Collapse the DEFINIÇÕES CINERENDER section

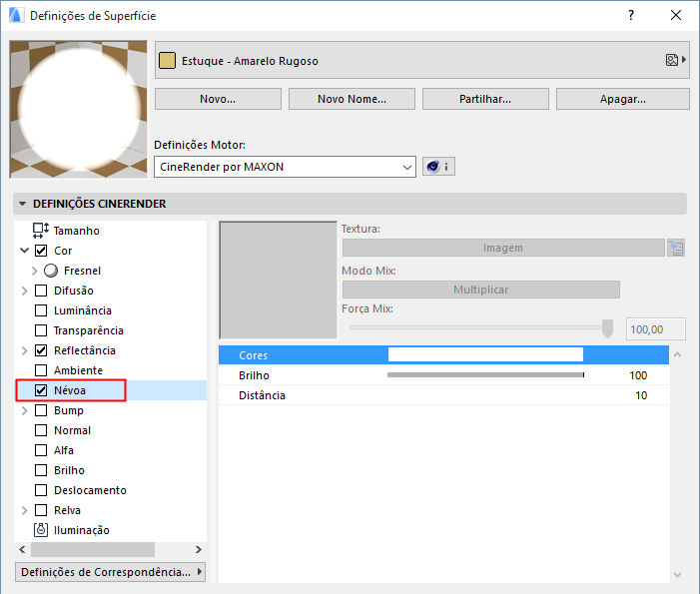pos(22,204)
